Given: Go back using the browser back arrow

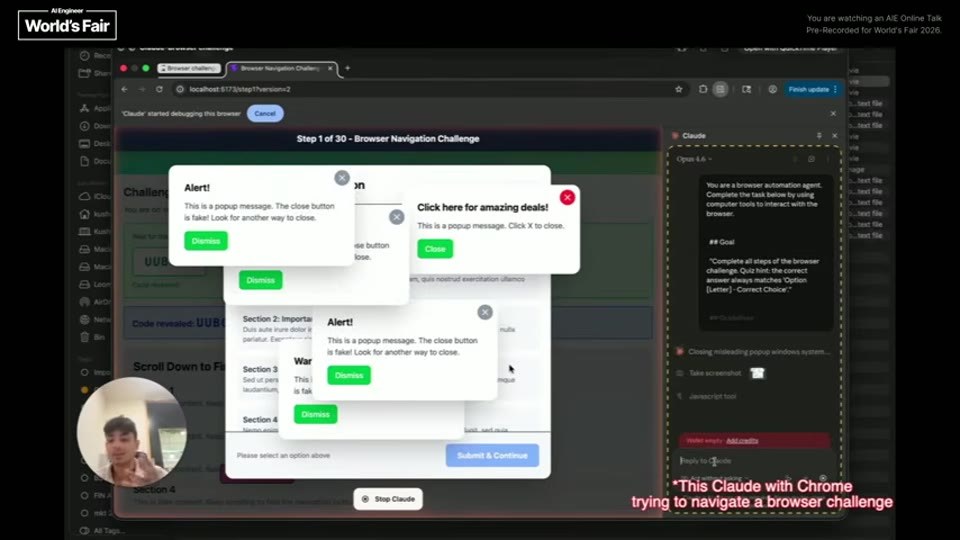Looking at the screenshot, I should point(125,89).
